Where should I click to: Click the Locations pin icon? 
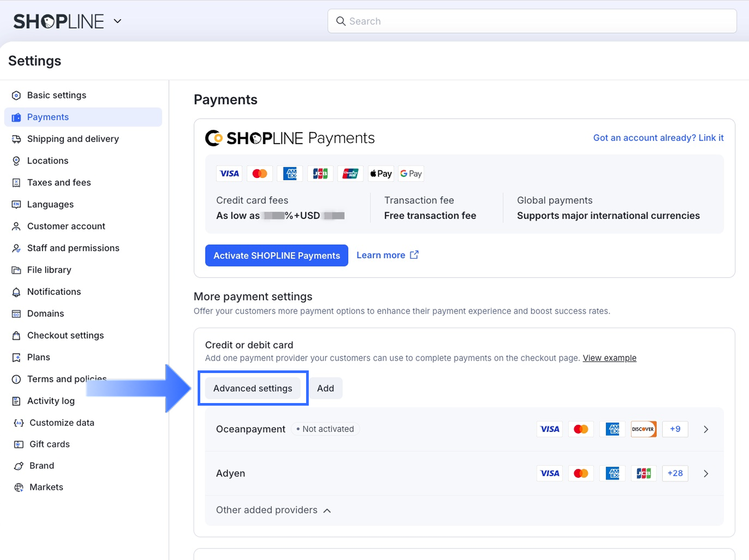(x=16, y=161)
